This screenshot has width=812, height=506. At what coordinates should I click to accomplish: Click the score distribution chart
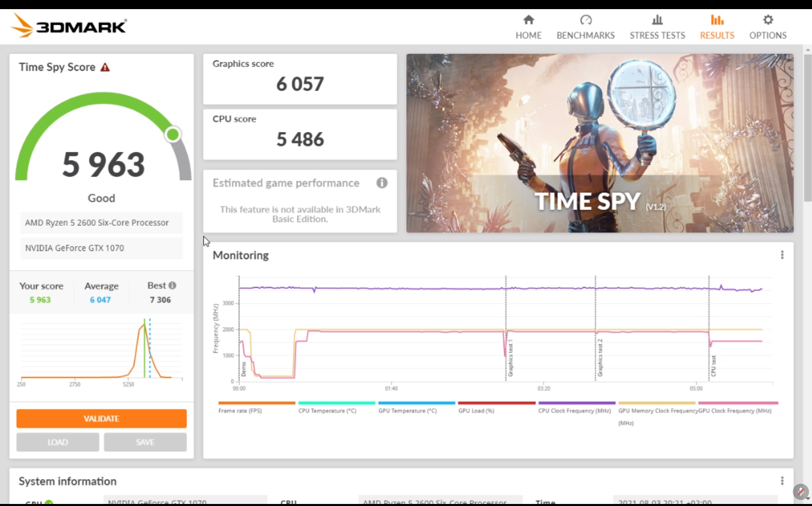click(x=102, y=352)
